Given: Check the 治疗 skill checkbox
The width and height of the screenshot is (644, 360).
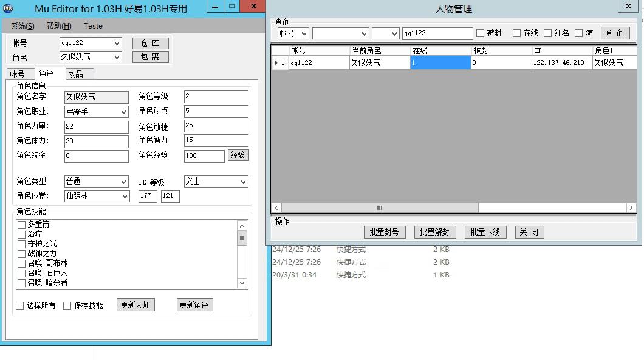Looking at the screenshot, I should [22, 234].
